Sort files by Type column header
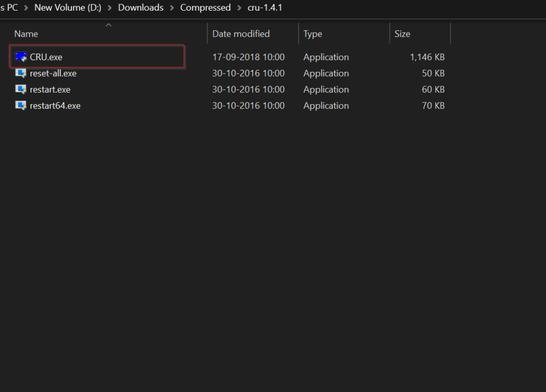This screenshot has width=546, height=392. (312, 34)
